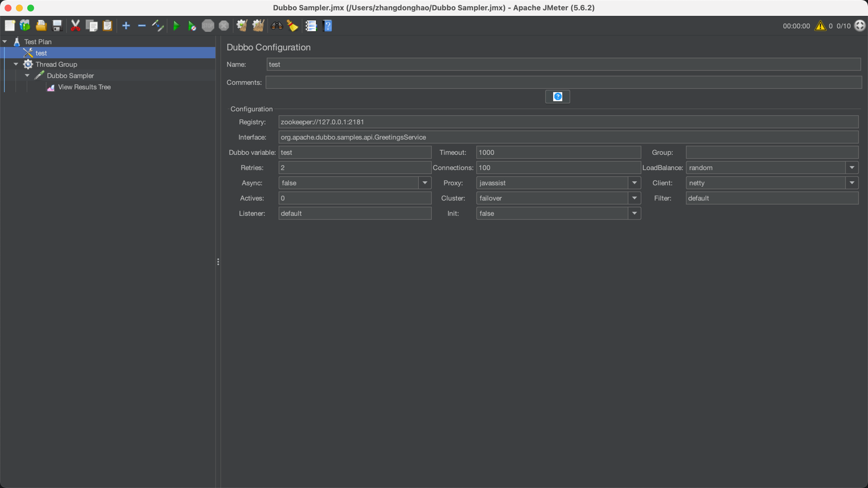Click the Interface field
This screenshot has height=488, width=868.
point(568,137)
